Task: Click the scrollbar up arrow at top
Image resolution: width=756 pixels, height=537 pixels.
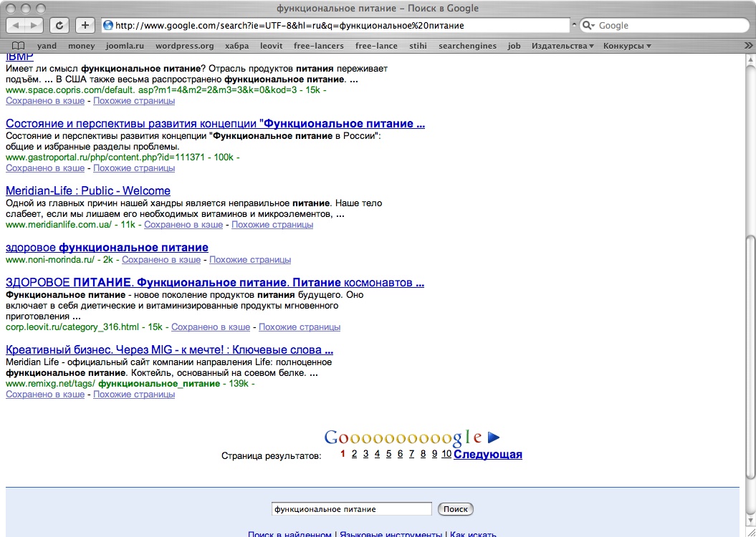Action: (x=750, y=59)
